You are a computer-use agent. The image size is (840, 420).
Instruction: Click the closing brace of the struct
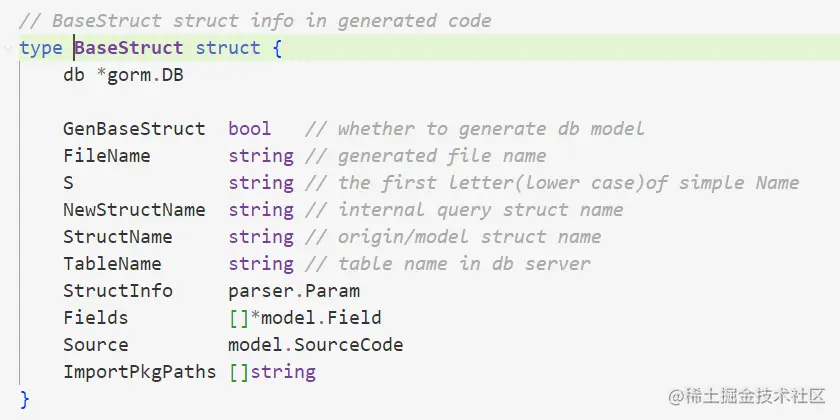25,399
